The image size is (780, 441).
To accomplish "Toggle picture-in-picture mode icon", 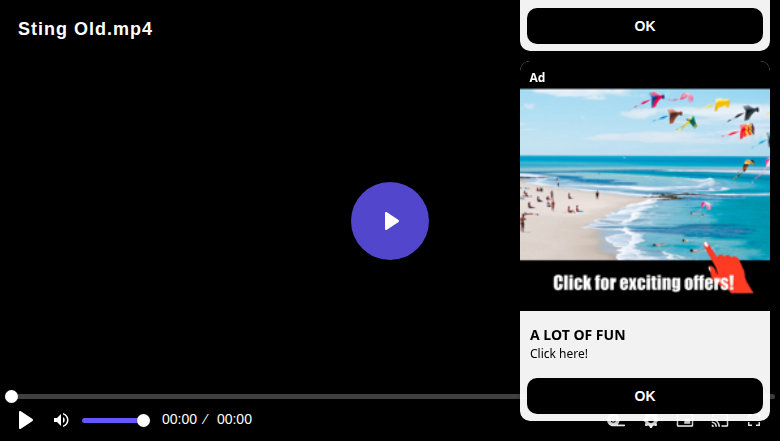I will click(685, 424).
